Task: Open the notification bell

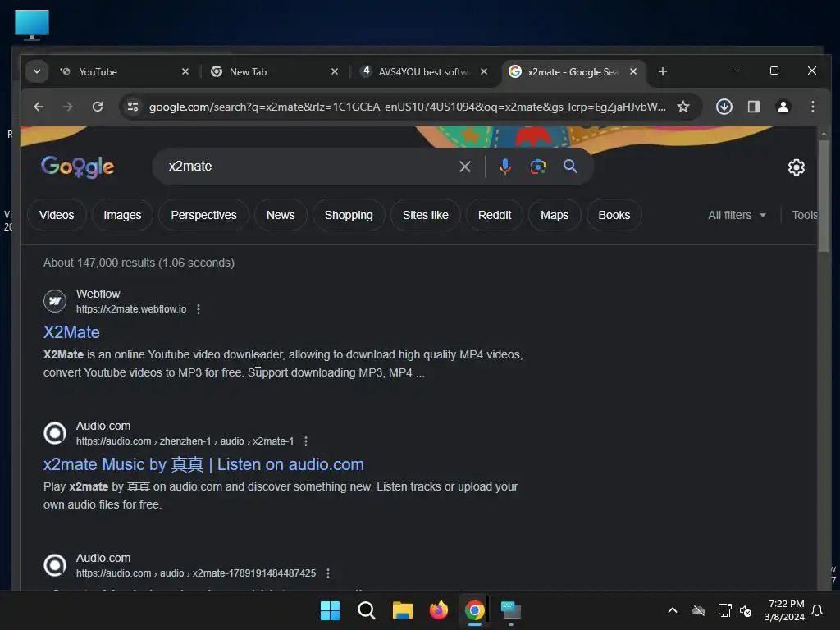Action: (817, 610)
